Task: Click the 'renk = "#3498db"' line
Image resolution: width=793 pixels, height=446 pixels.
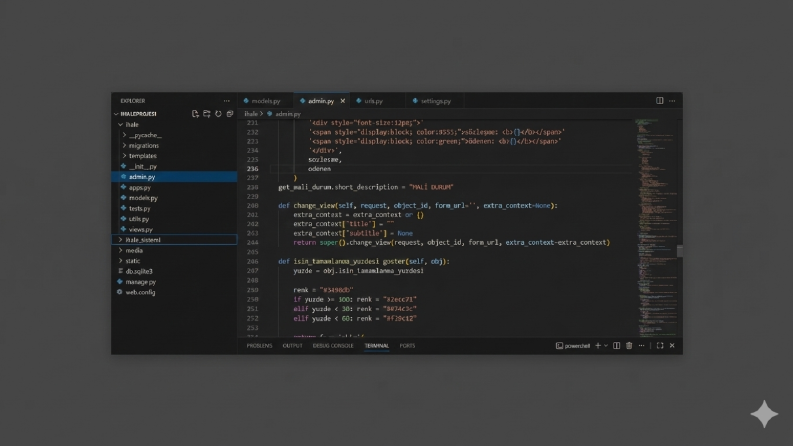Action: (x=323, y=290)
